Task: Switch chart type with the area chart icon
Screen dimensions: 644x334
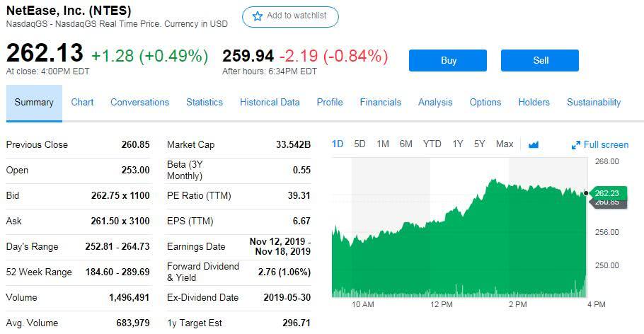Action: (x=534, y=144)
